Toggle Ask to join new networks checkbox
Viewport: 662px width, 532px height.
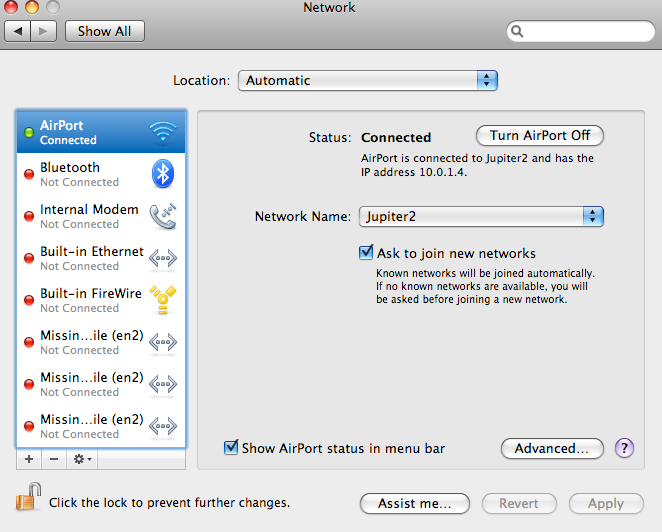point(366,253)
